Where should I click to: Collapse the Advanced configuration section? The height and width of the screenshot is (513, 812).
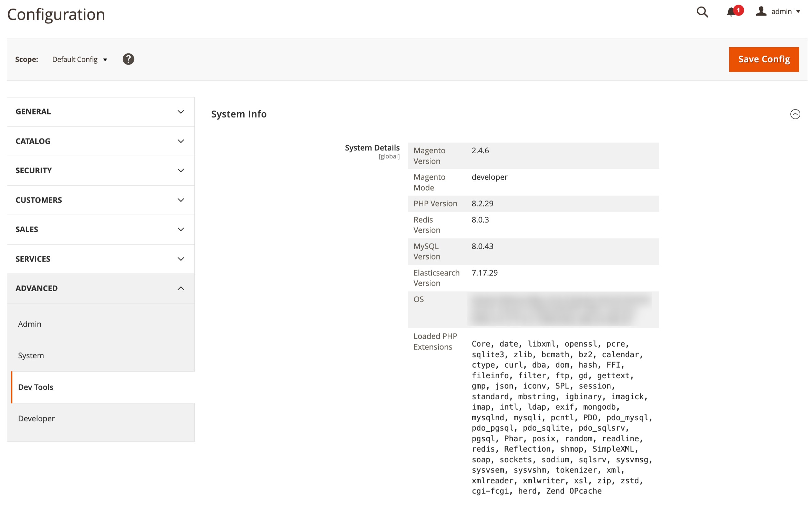click(100, 288)
